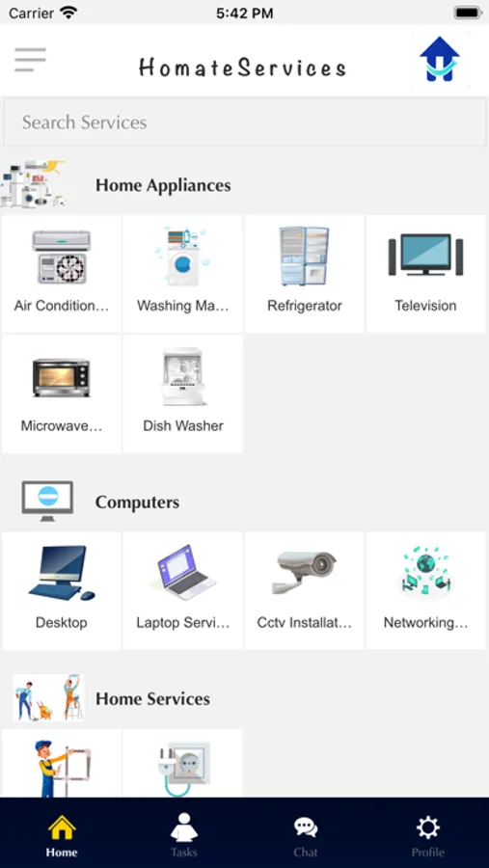
Task: Choose the Dish Washer service
Action: coord(182,393)
